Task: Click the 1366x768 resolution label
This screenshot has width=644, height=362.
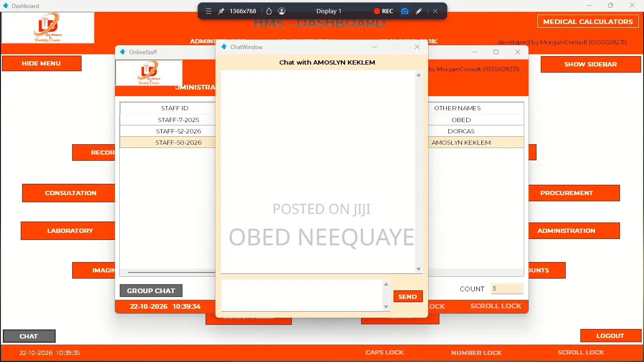Action: click(243, 11)
